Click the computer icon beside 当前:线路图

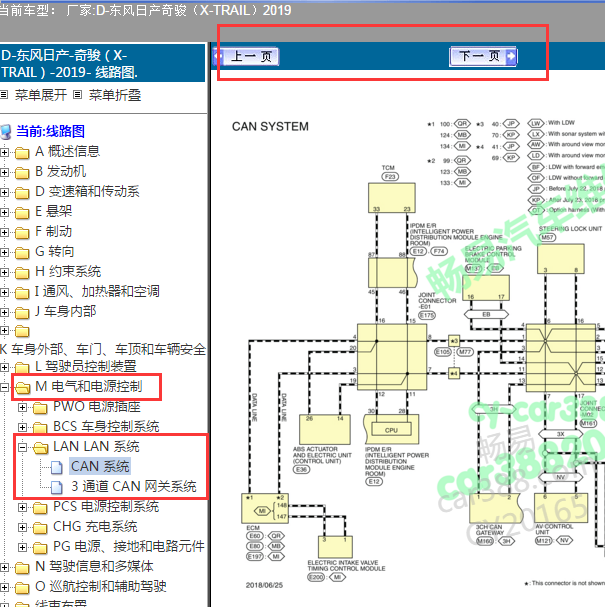pos(6,132)
